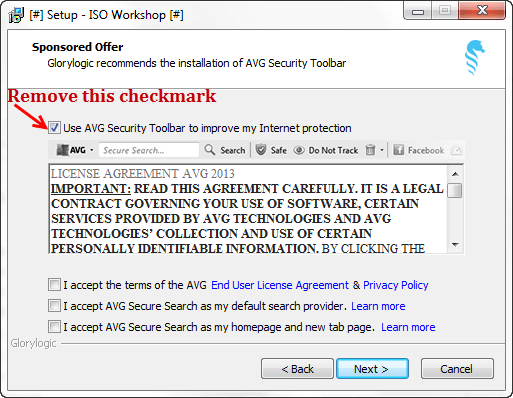Open the Privacy Policy link
This screenshot has height=398, width=513.
(x=396, y=285)
